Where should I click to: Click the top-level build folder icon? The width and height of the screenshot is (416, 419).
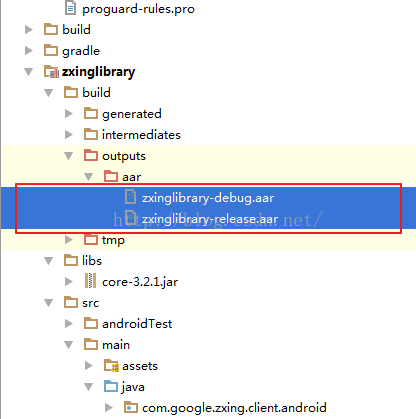[x=51, y=29]
